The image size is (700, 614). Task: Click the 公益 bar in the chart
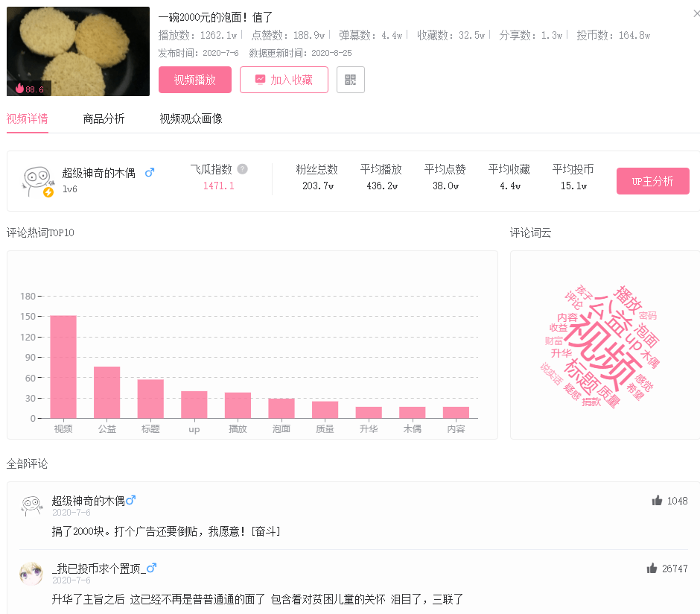(106, 393)
